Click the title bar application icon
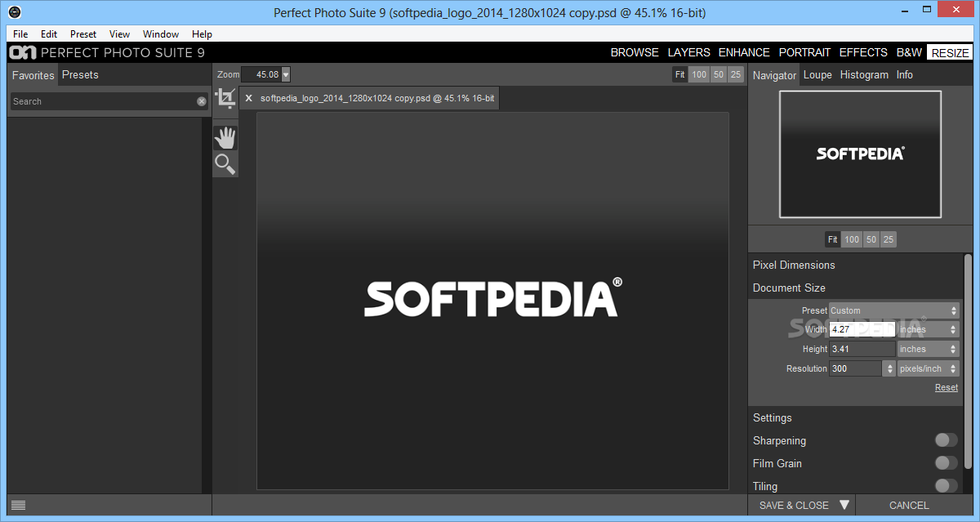This screenshot has height=522, width=980. (13, 13)
